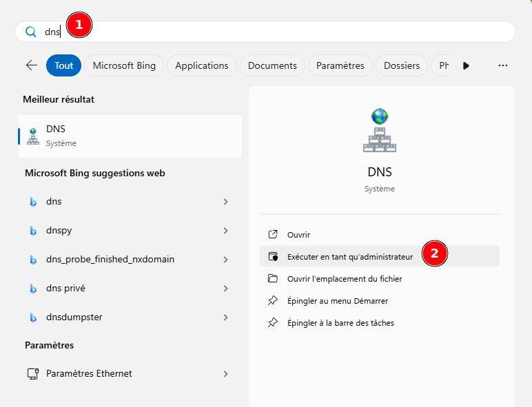Click the administrator shield icon

[273, 256]
